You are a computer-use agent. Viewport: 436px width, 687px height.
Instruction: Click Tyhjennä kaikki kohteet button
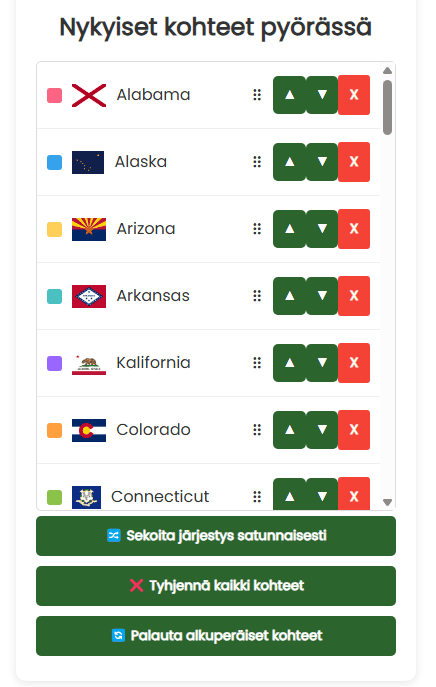tap(216, 586)
